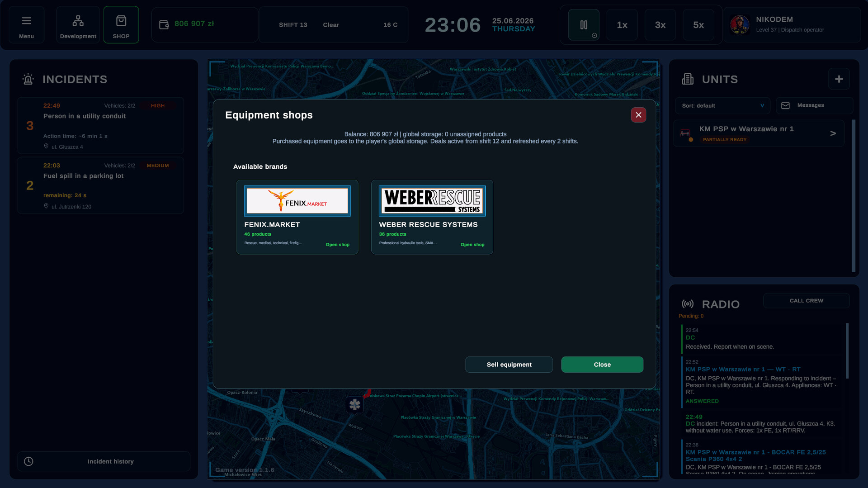Open shop for WEBER RESCUE SYSTEMS
This screenshot has width=868, height=488.
click(472, 245)
